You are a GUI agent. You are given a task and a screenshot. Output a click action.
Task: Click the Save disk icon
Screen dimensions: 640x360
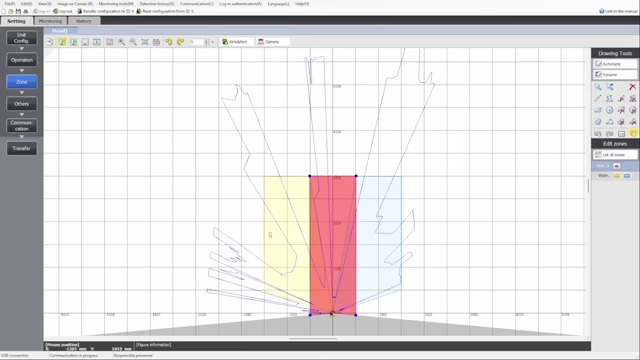tap(18, 11)
